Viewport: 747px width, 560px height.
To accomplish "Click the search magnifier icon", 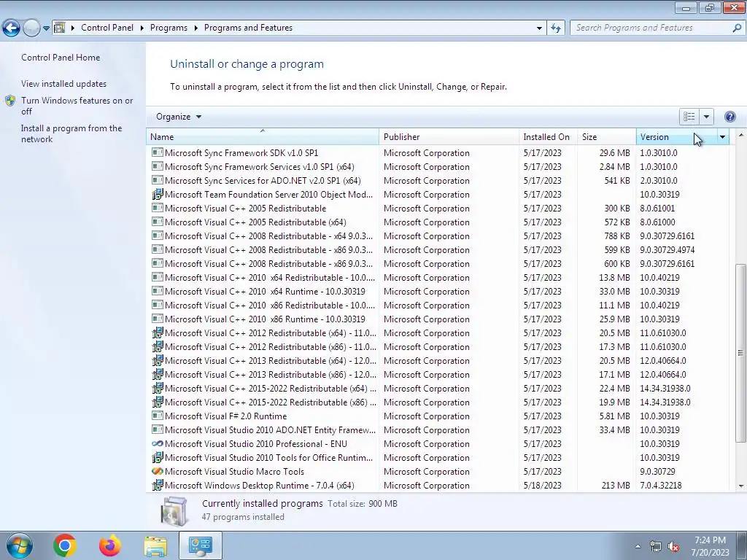I will 737,28.
